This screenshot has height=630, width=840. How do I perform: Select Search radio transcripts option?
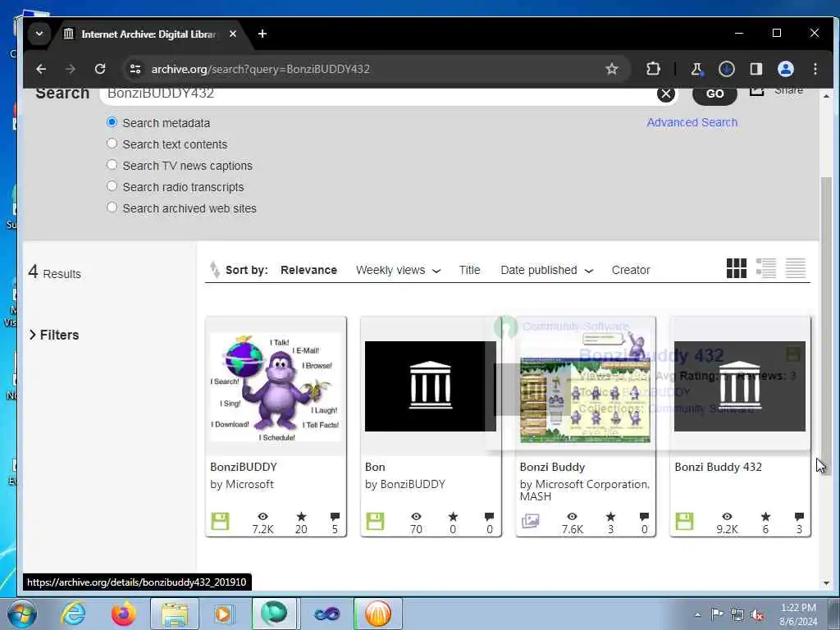112,186
